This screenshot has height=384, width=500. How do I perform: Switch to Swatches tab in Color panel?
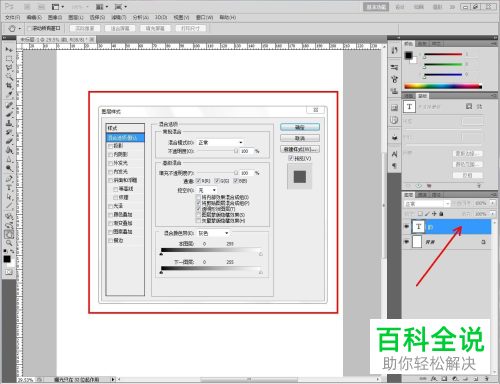tap(422, 44)
